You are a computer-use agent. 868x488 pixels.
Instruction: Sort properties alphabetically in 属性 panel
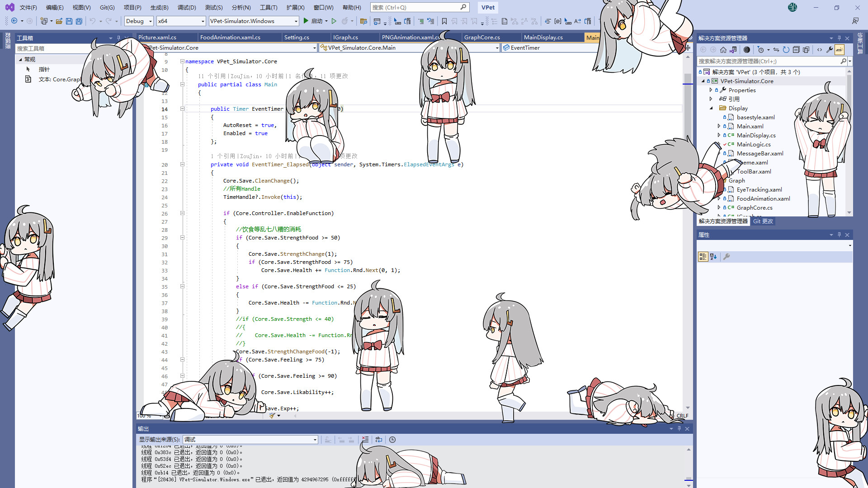(713, 256)
